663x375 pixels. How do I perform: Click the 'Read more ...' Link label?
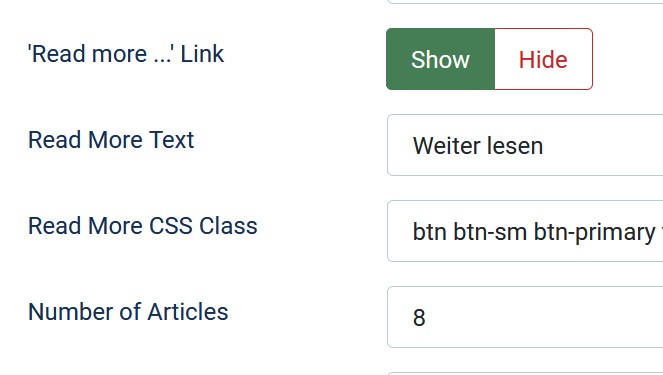tap(126, 54)
